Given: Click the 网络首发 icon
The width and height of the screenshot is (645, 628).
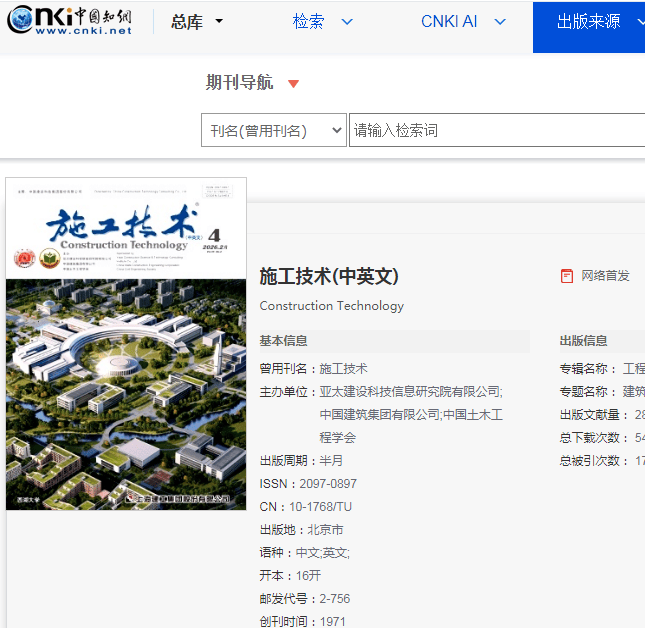Looking at the screenshot, I should tap(567, 276).
